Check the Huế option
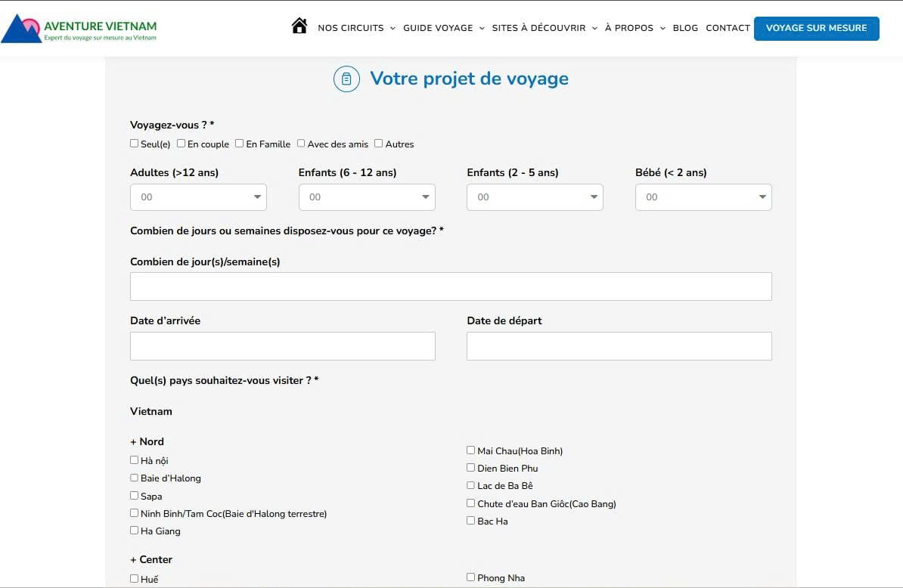903x588 pixels. (134, 579)
